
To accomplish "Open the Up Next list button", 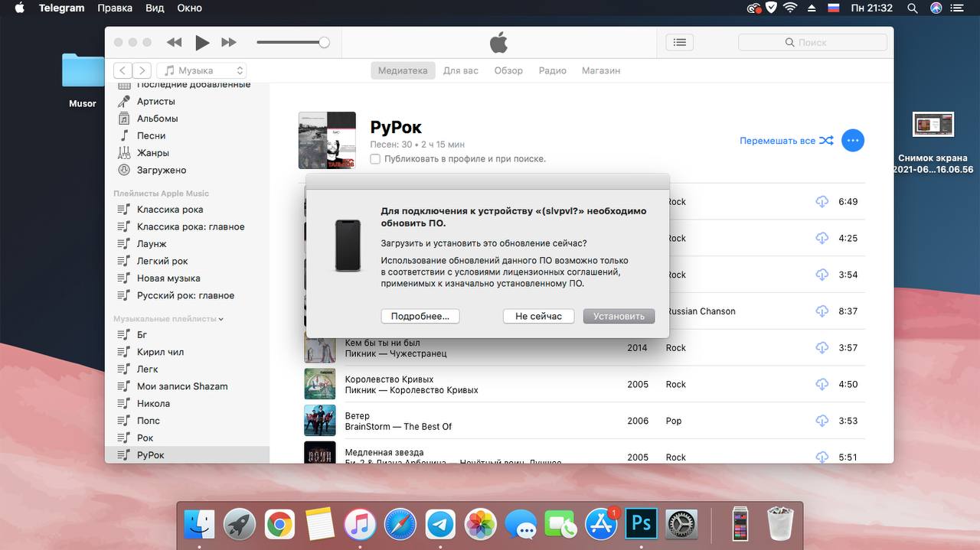I will coord(679,43).
